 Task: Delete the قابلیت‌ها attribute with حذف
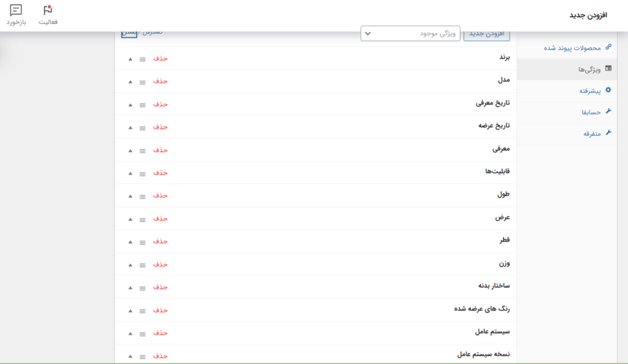point(160,173)
